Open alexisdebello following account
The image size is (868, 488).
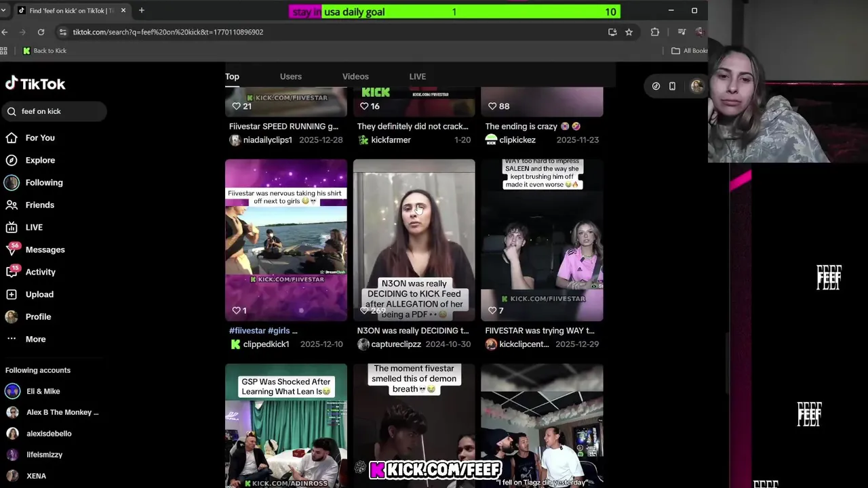coord(49,433)
